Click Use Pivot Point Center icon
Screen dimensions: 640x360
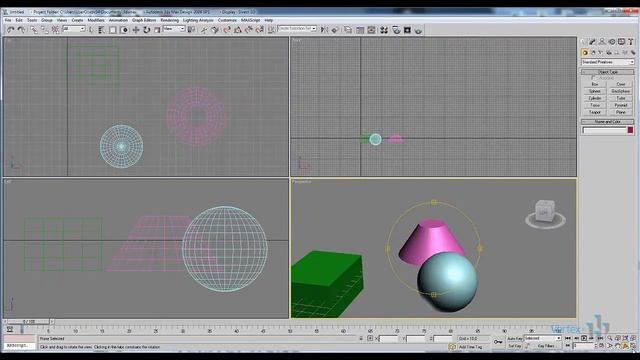tap(191, 30)
